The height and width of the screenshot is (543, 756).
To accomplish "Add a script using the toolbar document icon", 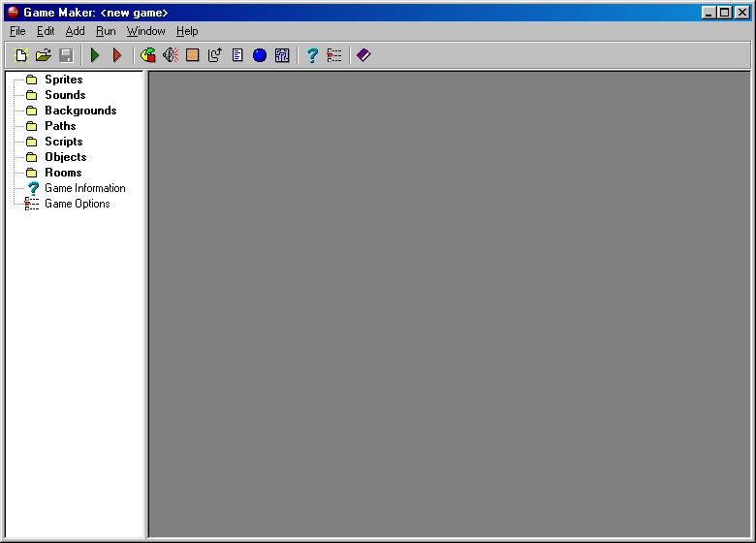I will (x=237, y=55).
